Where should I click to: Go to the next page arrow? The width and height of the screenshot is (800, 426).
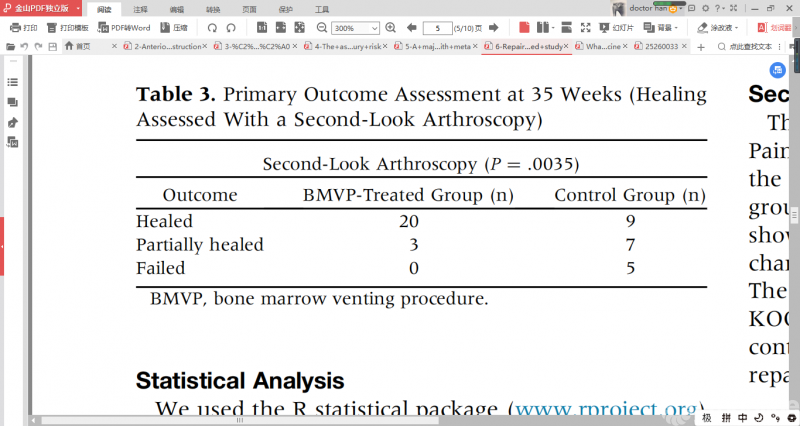point(497,27)
